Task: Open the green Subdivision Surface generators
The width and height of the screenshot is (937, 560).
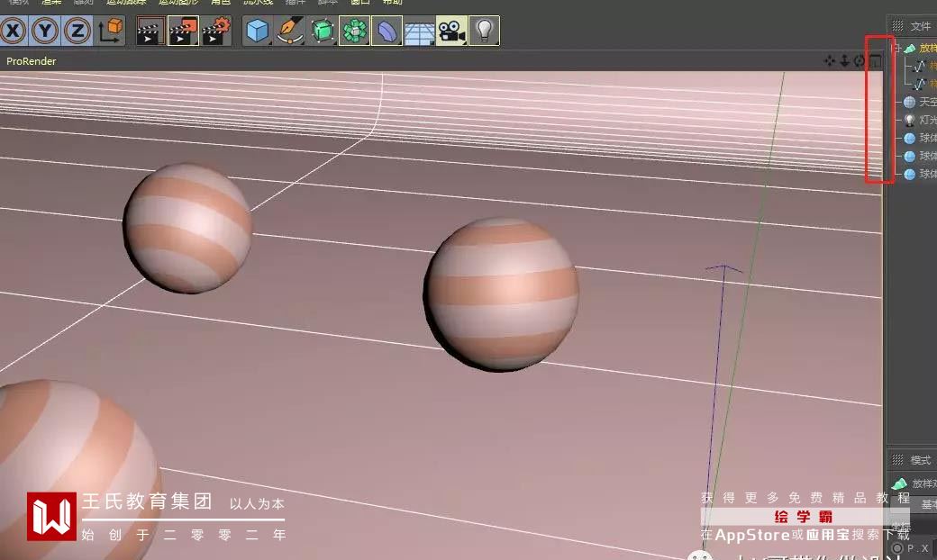Action: 323,31
